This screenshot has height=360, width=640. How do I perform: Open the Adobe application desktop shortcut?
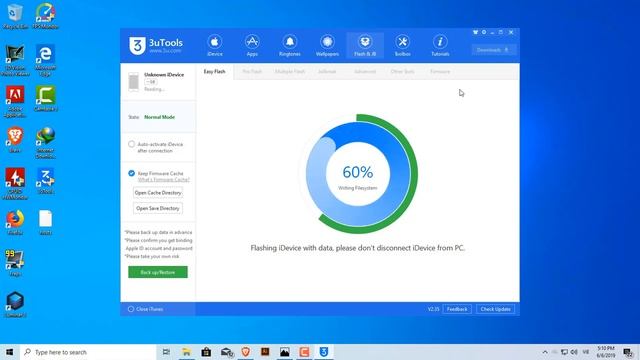(x=16, y=102)
